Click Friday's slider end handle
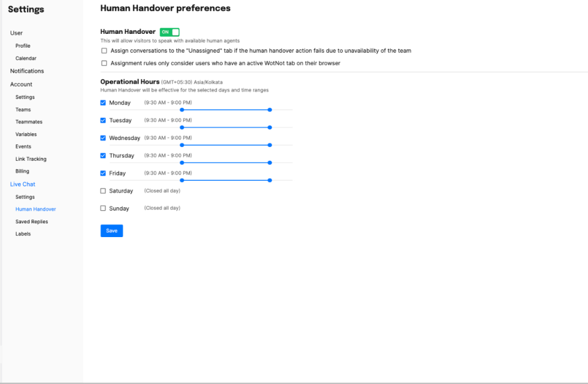The image size is (588, 384). [270, 180]
